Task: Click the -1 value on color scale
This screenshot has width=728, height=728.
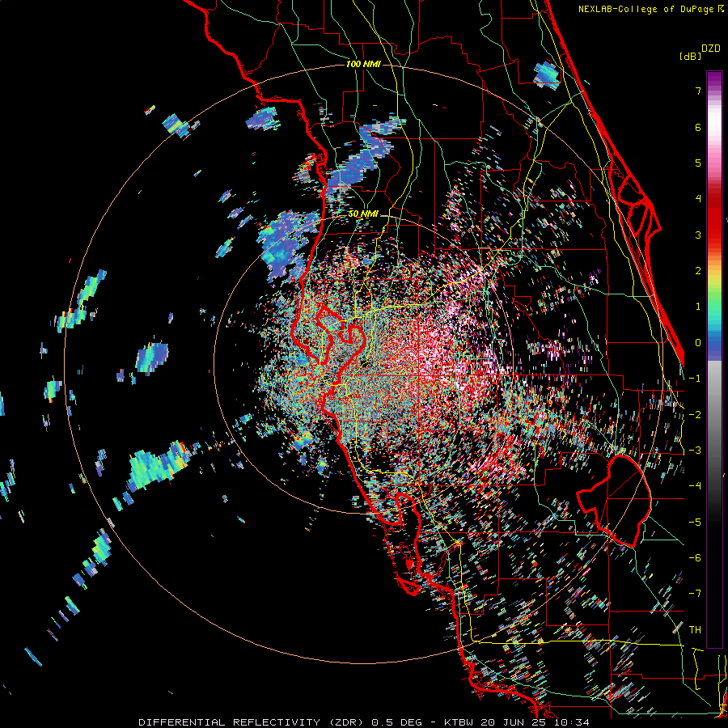Action: tap(695, 379)
